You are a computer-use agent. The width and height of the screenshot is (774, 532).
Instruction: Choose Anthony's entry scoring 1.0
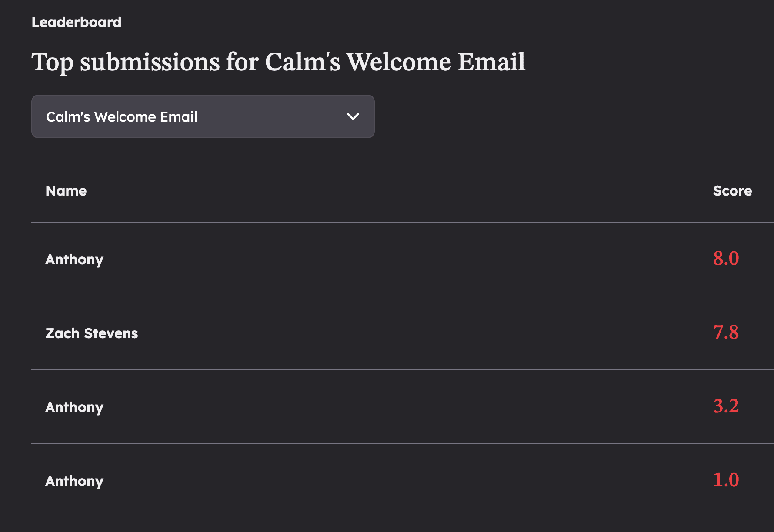pos(403,481)
